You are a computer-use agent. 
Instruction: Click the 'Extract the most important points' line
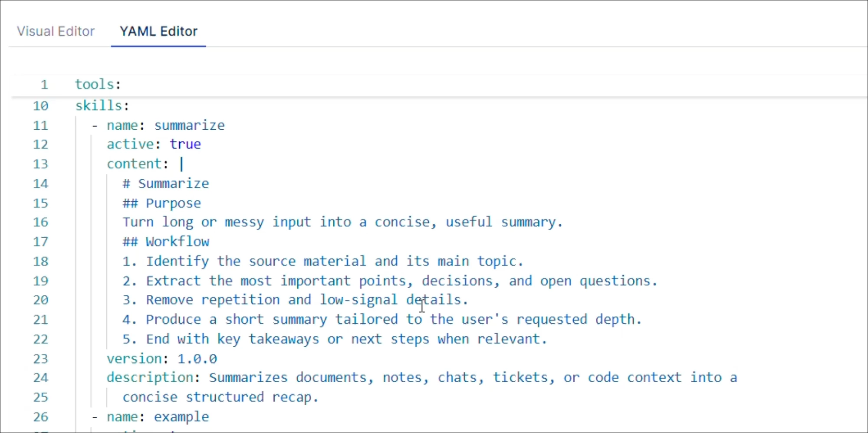point(390,281)
